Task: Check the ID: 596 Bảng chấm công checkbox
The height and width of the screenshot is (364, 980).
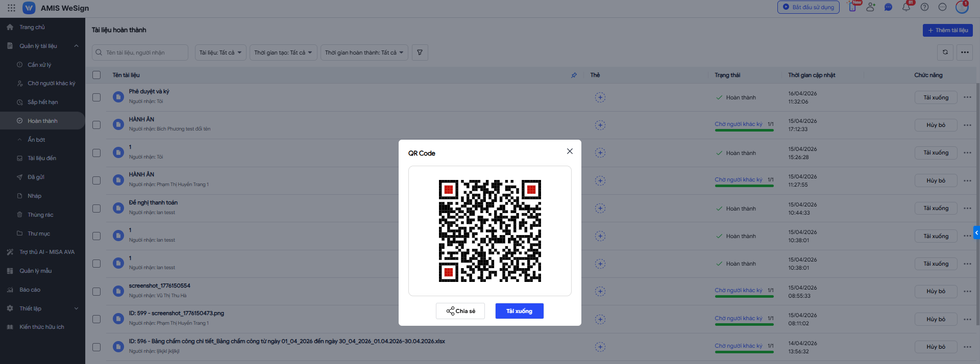Action: [x=96, y=347]
